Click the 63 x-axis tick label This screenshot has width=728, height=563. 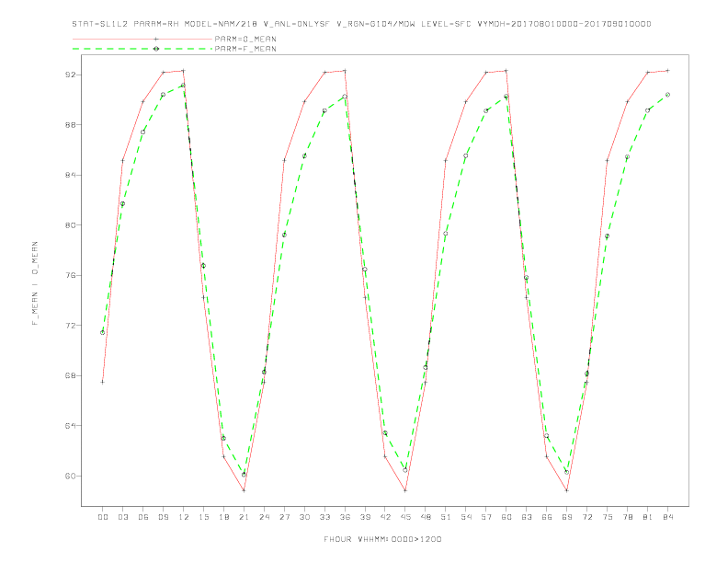(527, 517)
